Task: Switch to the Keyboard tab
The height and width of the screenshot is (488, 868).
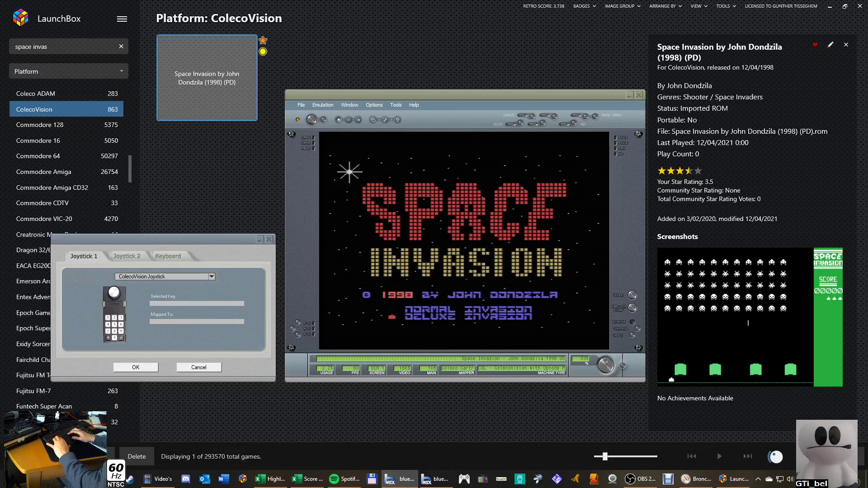Action: (168, 256)
